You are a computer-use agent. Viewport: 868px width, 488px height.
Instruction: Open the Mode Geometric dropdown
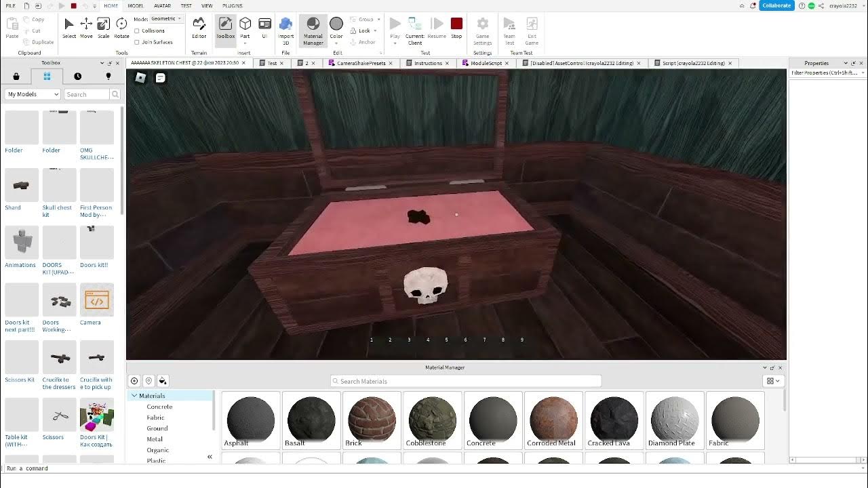[x=166, y=19]
